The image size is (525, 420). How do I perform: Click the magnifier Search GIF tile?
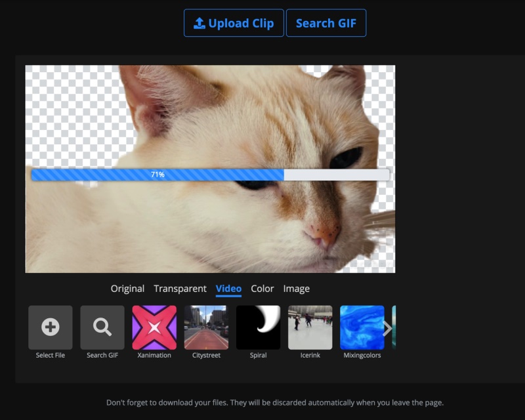point(102,327)
